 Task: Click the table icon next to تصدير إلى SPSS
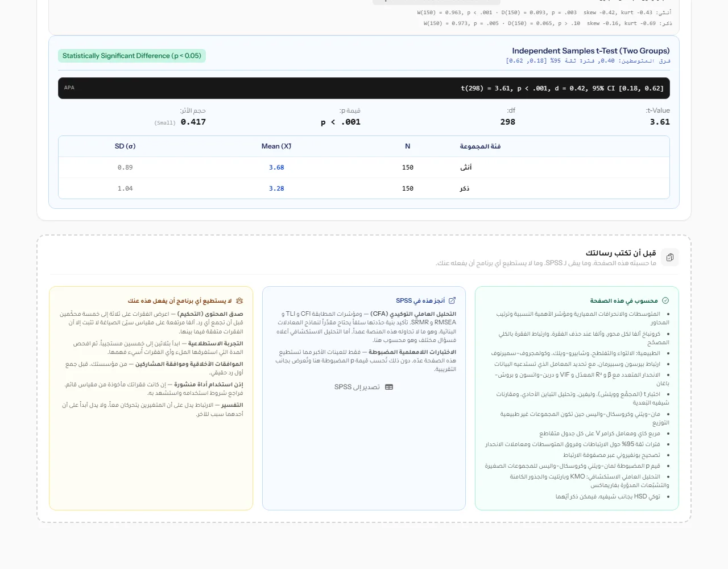(389, 387)
